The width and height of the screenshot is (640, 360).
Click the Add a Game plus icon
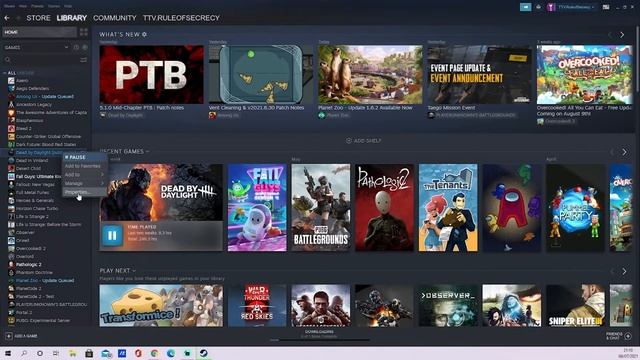[x=9, y=336]
